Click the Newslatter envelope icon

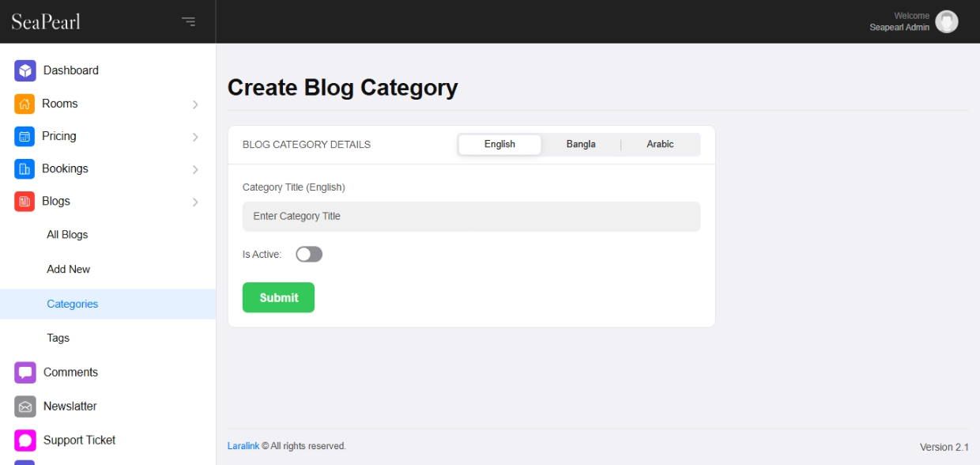coord(25,406)
